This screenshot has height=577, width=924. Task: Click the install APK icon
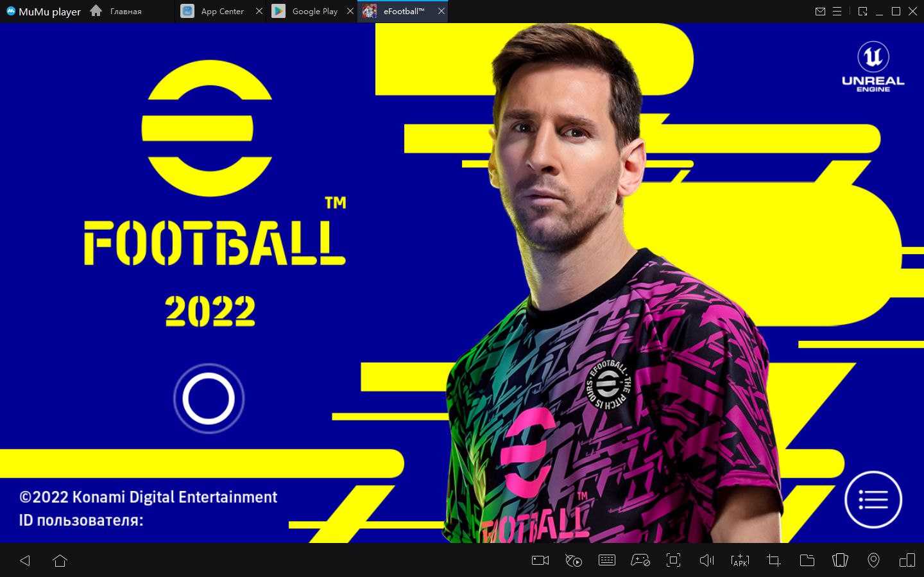click(x=740, y=560)
